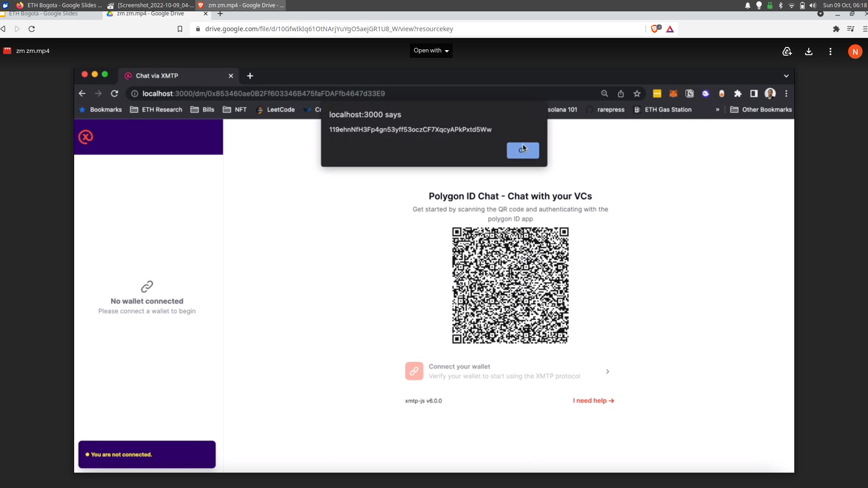
Task: Switch to ETH Bogota Firefox window in taskbar
Action: coord(59,5)
